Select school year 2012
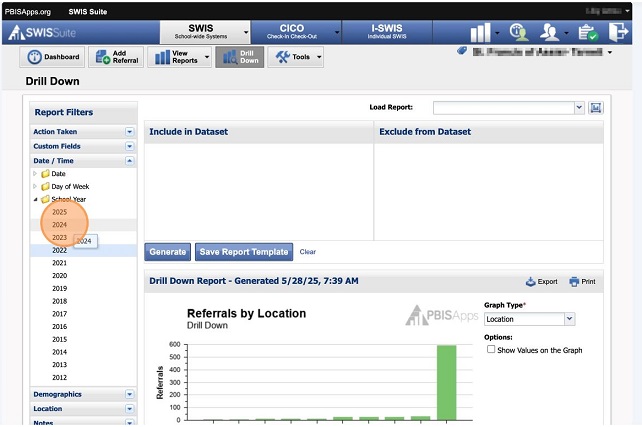This screenshot has width=642, height=427. (59, 377)
